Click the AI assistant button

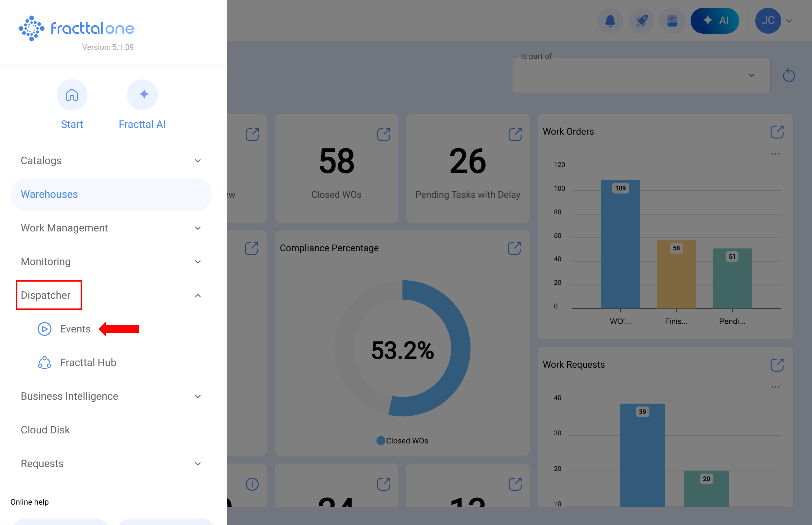tap(715, 21)
